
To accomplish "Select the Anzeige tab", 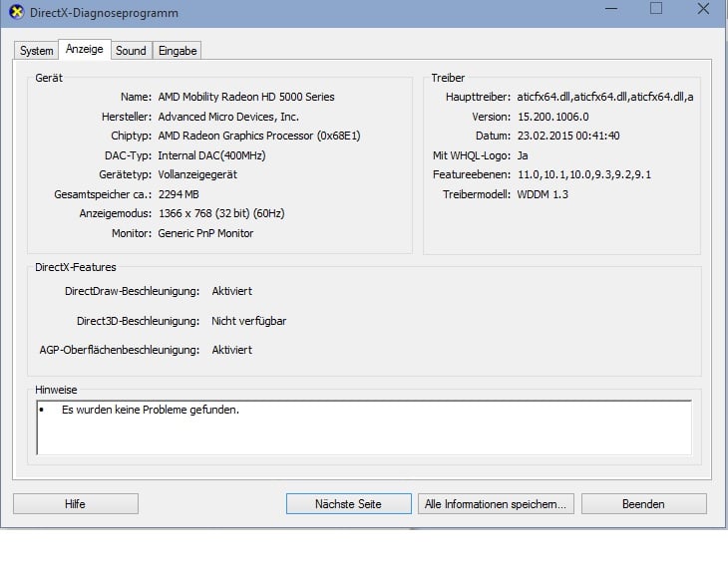I will [x=85, y=49].
